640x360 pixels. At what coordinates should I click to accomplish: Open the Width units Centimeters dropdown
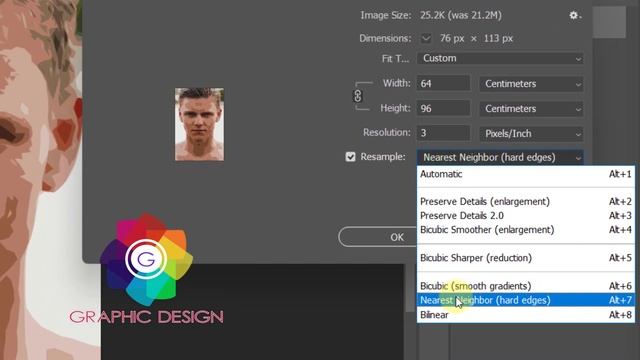531,84
